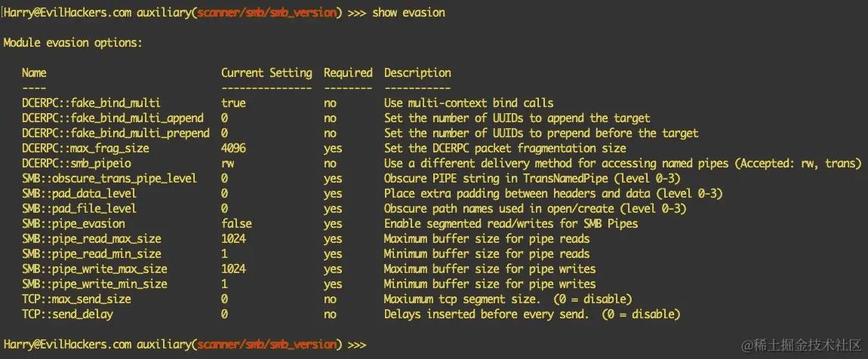Click the 4096 current setting value
Viewport: 868px width, 359px height.
tap(233, 149)
